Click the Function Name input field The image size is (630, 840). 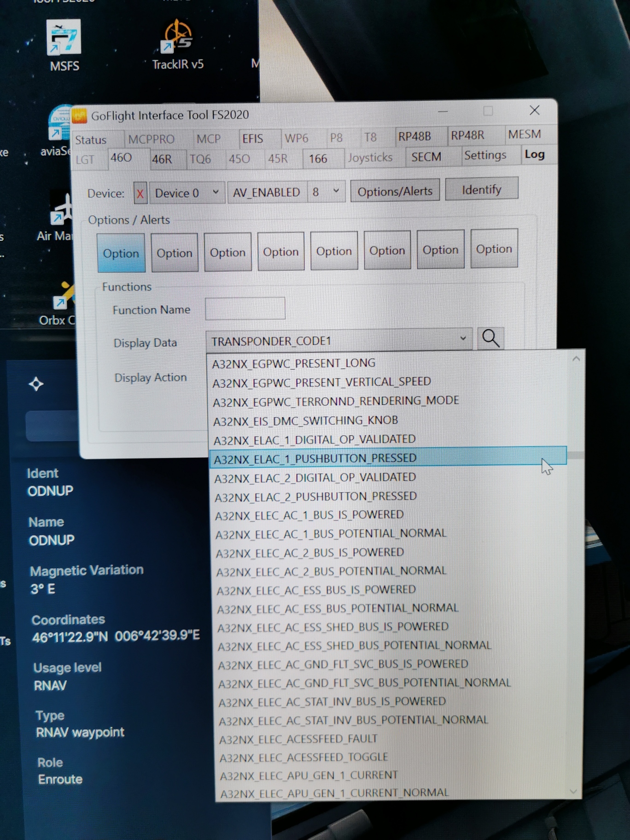245,308
